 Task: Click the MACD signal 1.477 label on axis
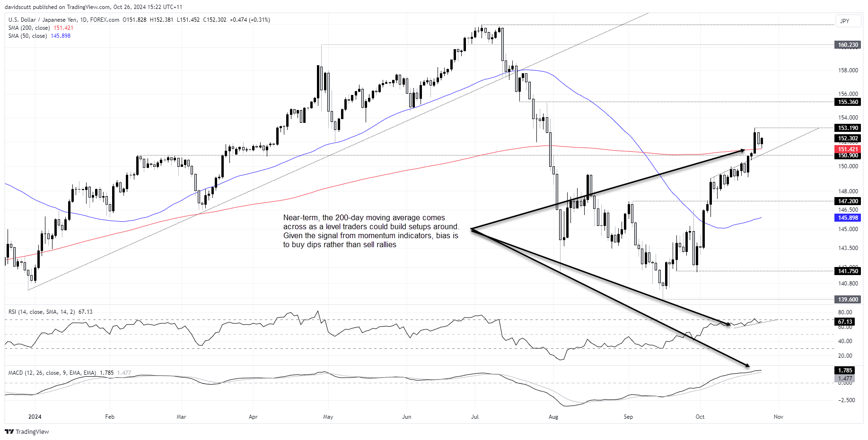[845, 379]
